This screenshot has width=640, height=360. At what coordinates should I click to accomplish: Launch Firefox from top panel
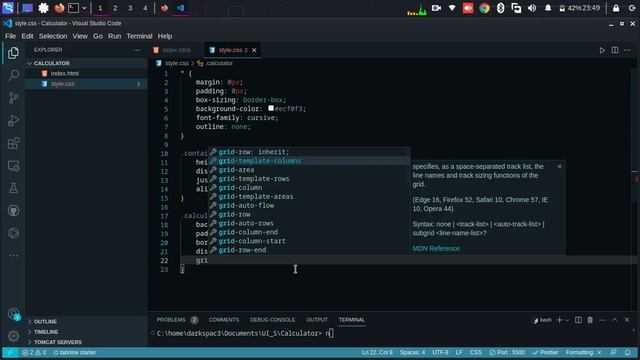[59, 8]
